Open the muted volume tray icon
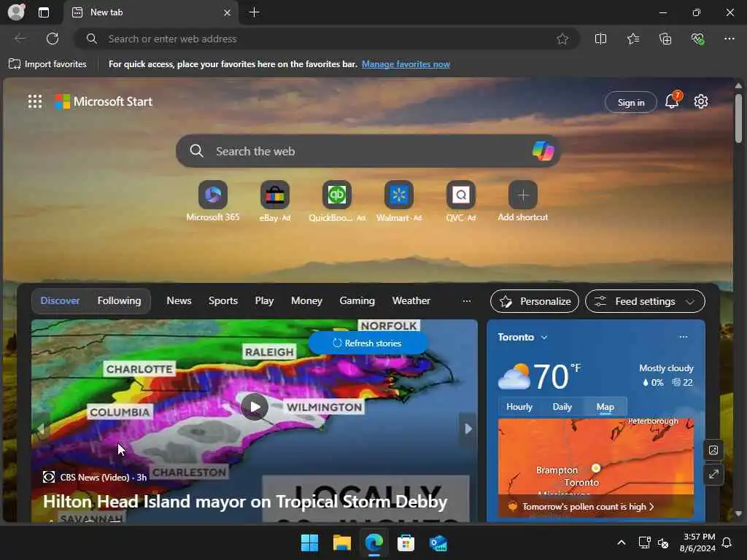 tap(662, 542)
